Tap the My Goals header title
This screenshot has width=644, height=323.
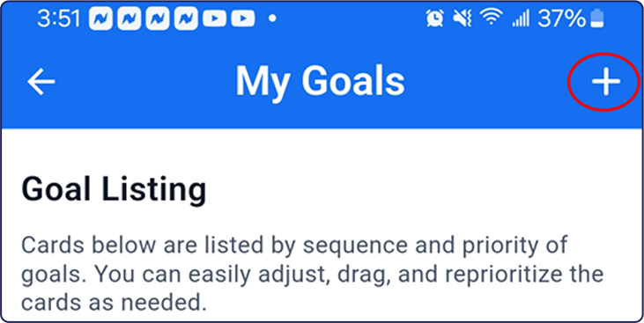320,81
